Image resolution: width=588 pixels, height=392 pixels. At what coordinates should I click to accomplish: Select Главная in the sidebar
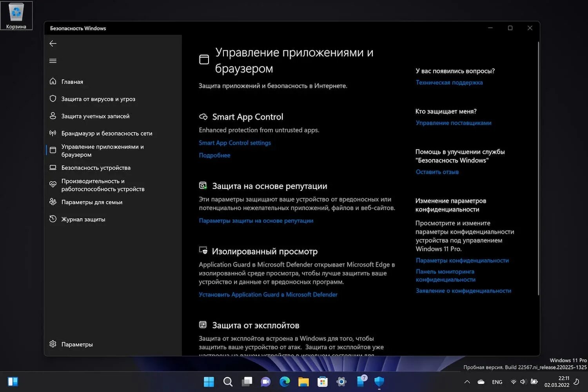coord(72,82)
